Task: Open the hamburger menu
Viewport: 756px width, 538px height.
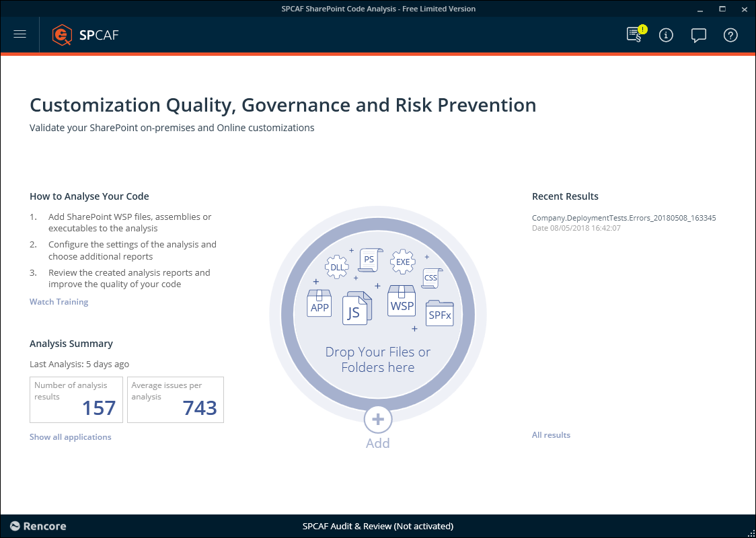Action: (20, 34)
